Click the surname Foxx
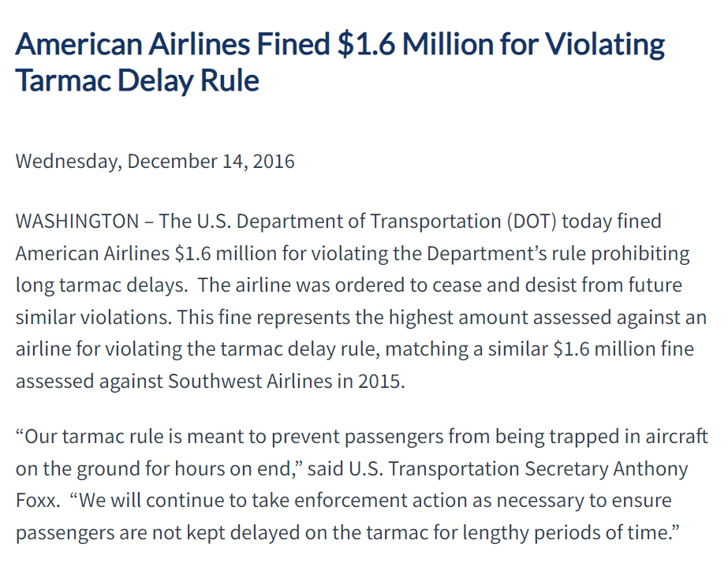This screenshot has height=574, width=728. [x=36, y=501]
